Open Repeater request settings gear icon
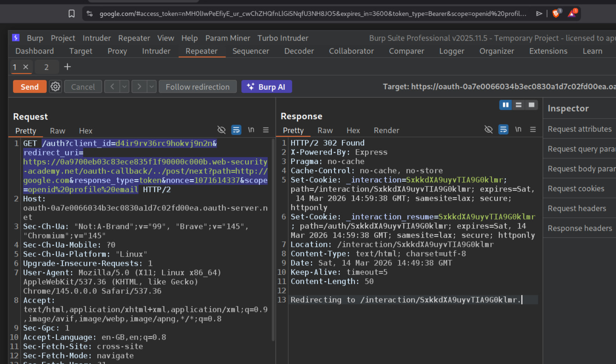 click(x=55, y=87)
